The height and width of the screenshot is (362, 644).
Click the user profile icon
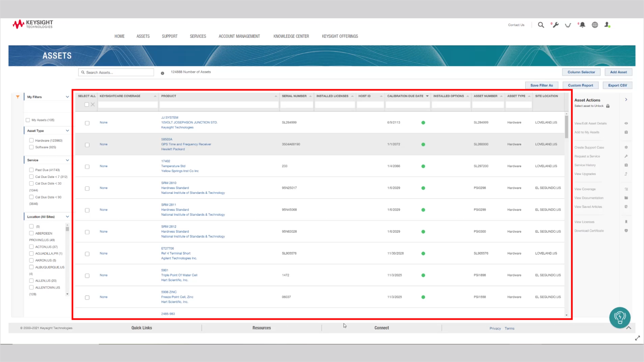(607, 25)
